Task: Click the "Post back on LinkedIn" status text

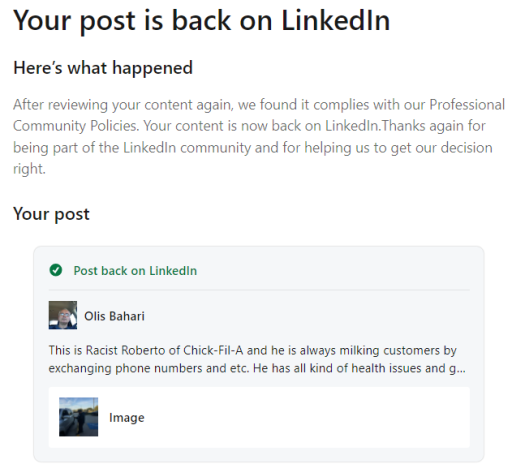Action: click(x=135, y=271)
